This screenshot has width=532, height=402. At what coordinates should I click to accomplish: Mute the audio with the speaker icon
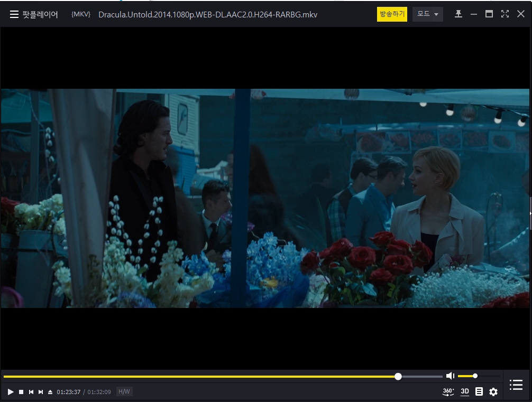pyautogui.click(x=450, y=376)
